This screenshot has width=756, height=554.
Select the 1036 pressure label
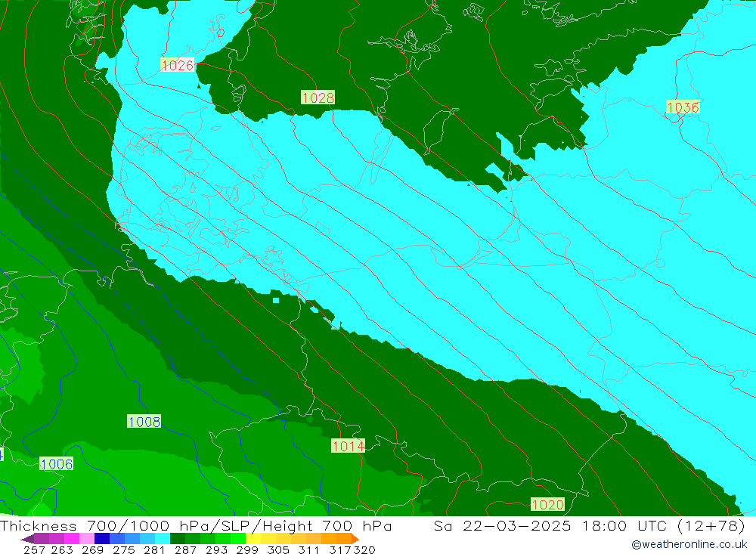[683, 107]
